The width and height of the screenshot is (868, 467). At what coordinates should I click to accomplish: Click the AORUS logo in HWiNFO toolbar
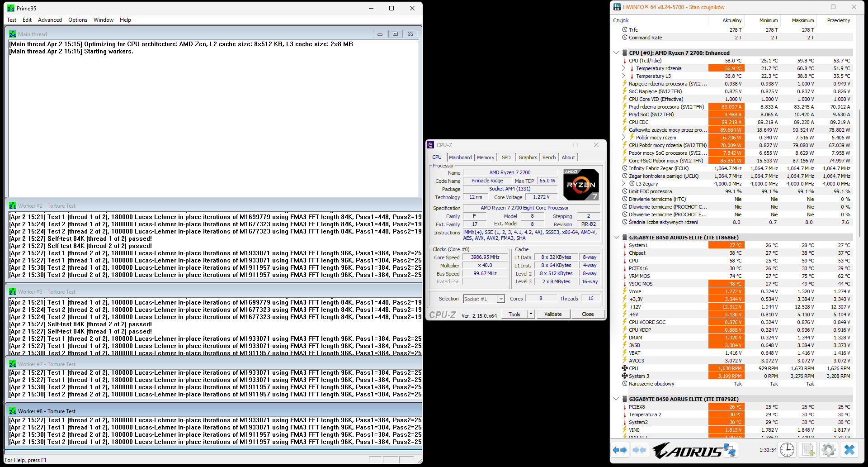686,450
